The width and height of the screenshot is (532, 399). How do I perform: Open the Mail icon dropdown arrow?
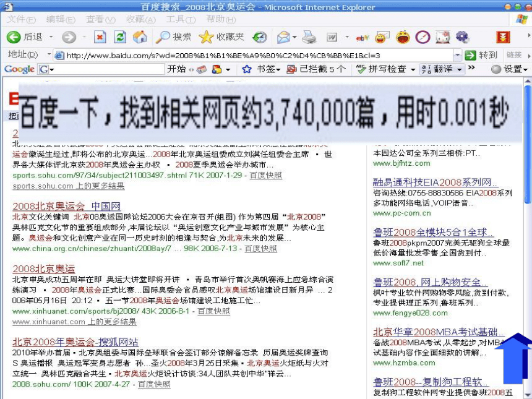[x=294, y=36]
